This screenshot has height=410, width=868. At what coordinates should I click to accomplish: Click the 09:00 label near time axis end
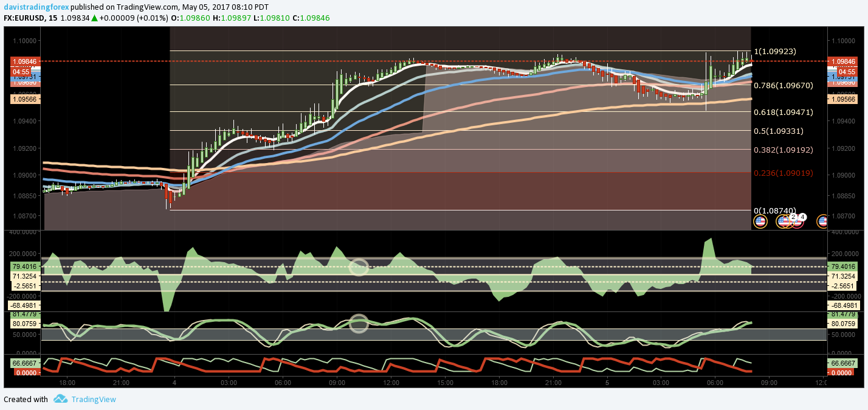pos(769,383)
